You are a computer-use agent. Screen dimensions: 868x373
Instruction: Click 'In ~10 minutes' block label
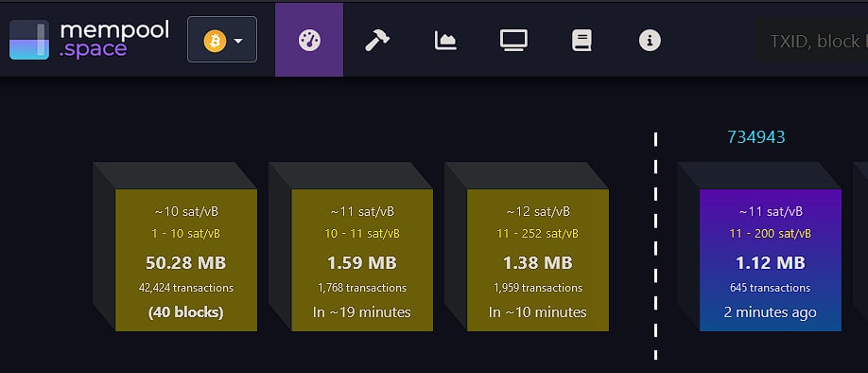(537, 312)
